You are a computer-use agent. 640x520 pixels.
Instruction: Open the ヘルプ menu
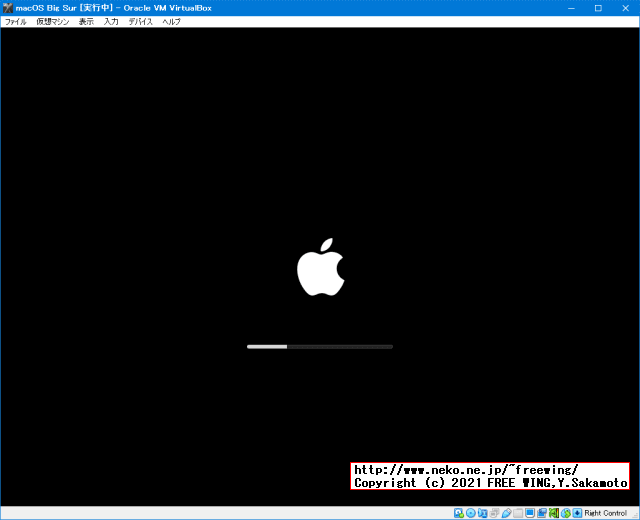171,22
